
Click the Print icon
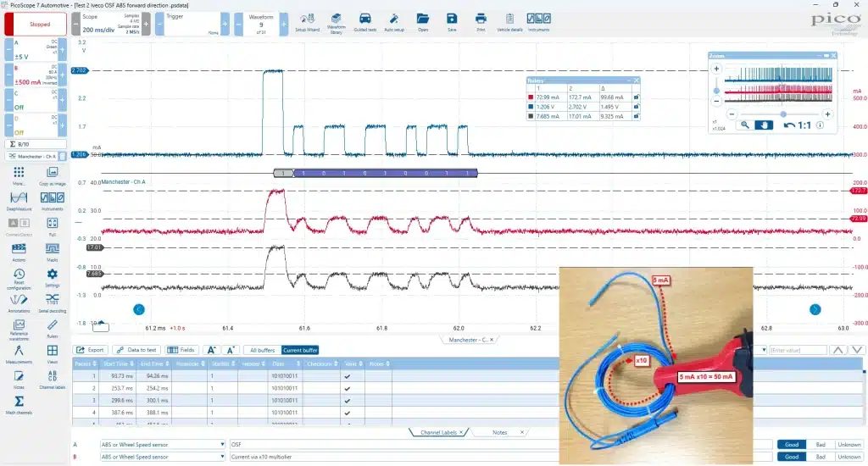(x=481, y=22)
